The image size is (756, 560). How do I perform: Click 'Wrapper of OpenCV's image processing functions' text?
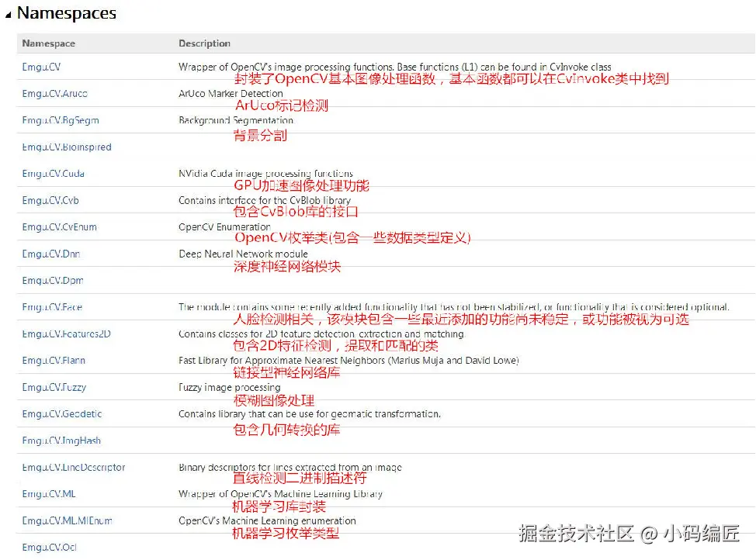pyautogui.click(x=395, y=67)
